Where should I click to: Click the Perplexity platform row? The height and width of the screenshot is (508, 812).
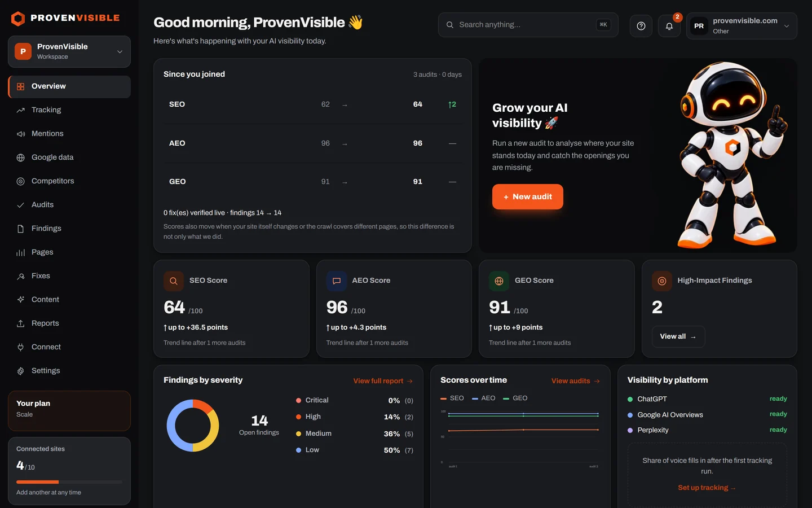point(707,430)
